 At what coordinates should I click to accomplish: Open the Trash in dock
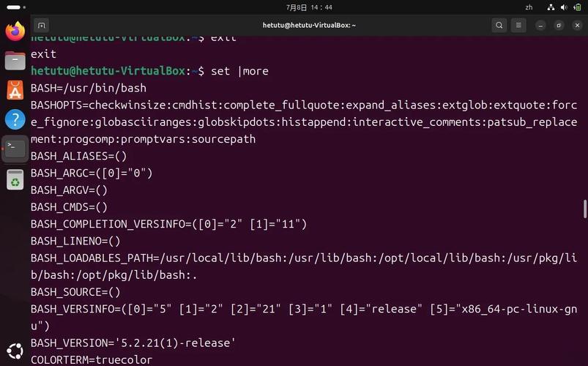15,179
